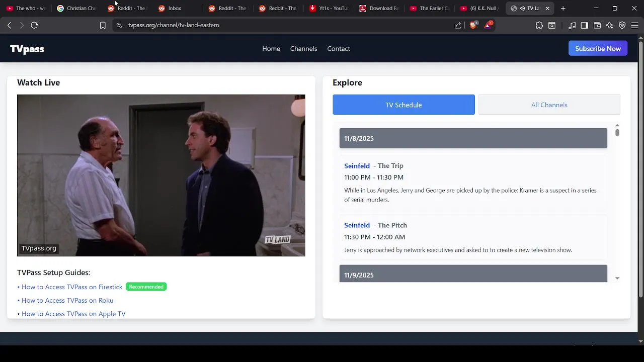Screen dimensions: 644x362
Task: Switch to the Yt1s YouTube tab
Action: tap(329, 8)
